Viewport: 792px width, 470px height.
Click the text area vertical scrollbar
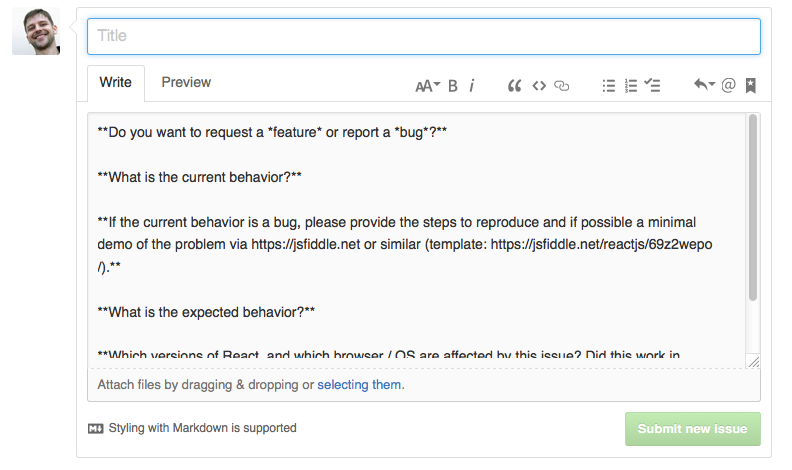(752, 207)
